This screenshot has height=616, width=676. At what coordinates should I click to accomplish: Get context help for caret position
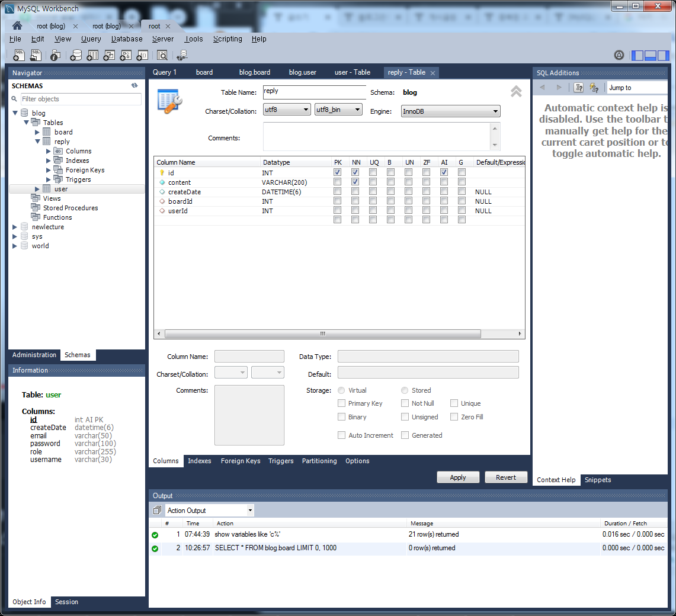coord(579,88)
